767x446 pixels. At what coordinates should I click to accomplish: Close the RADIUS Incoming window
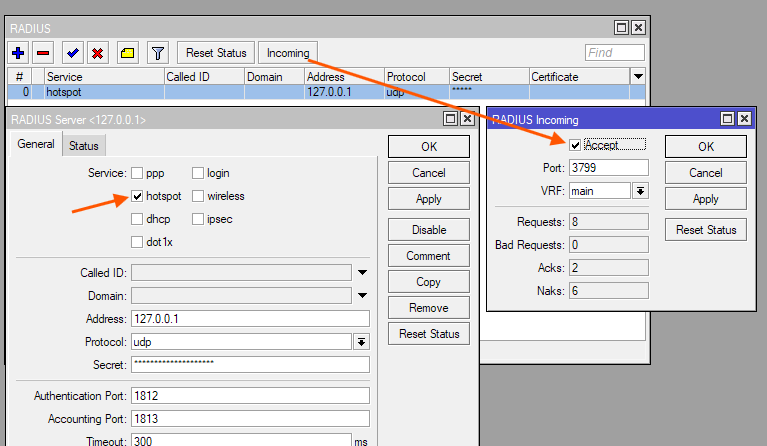[x=744, y=118]
